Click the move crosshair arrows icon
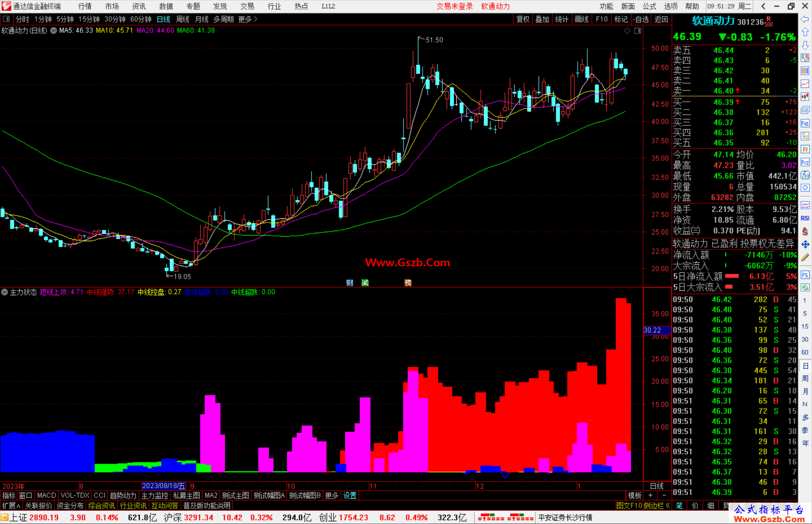Image resolution: width=812 pixels, height=524 pixels. click(x=805, y=245)
